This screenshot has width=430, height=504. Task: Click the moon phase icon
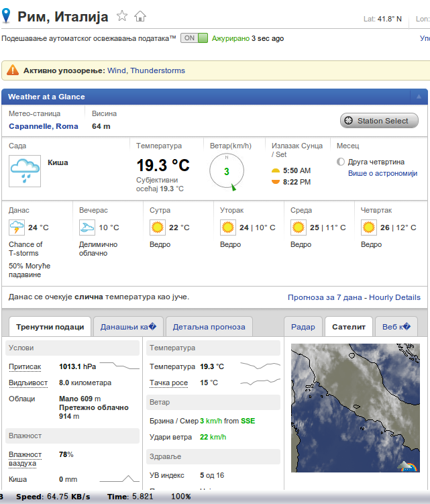point(340,162)
